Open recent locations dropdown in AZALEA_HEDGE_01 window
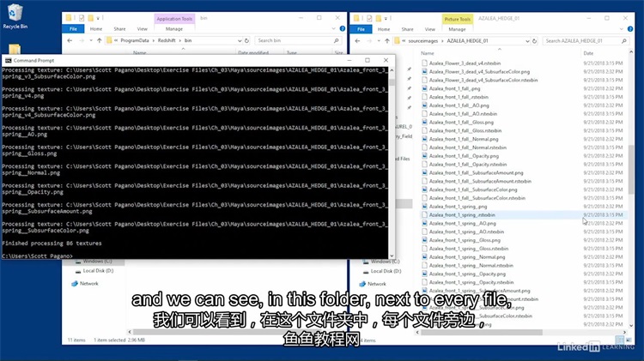This screenshot has width=644, height=361. [379, 41]
